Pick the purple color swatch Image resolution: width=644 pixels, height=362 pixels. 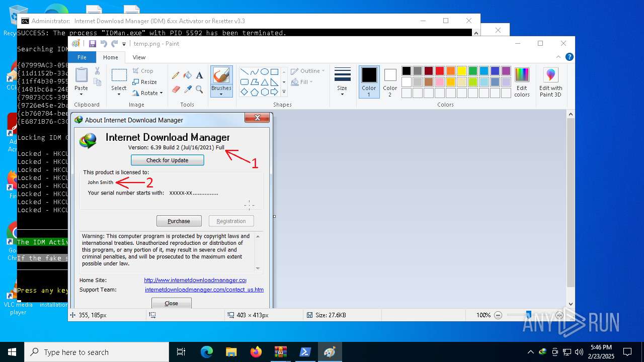pyautogui.click(x=506, y=71)
